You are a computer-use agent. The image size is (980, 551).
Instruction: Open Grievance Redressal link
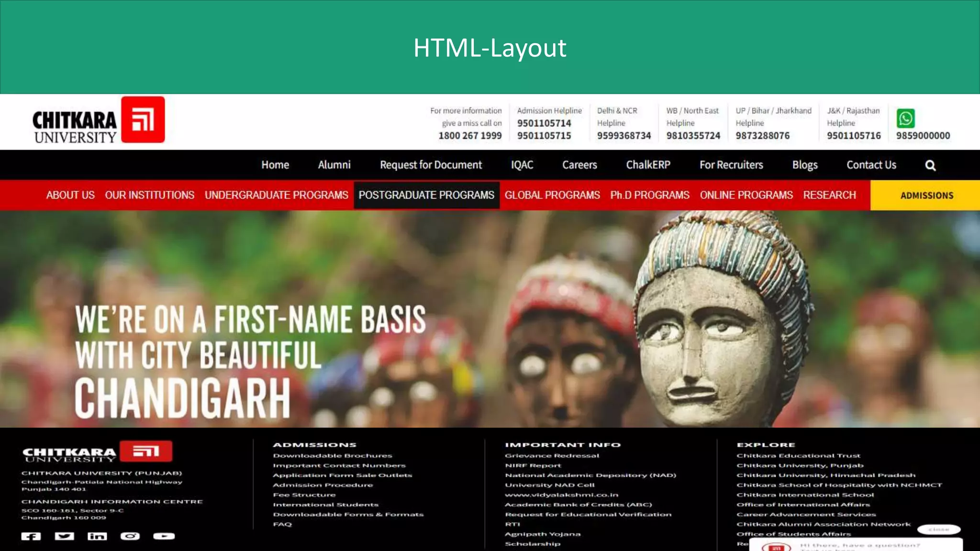(552, 456)
